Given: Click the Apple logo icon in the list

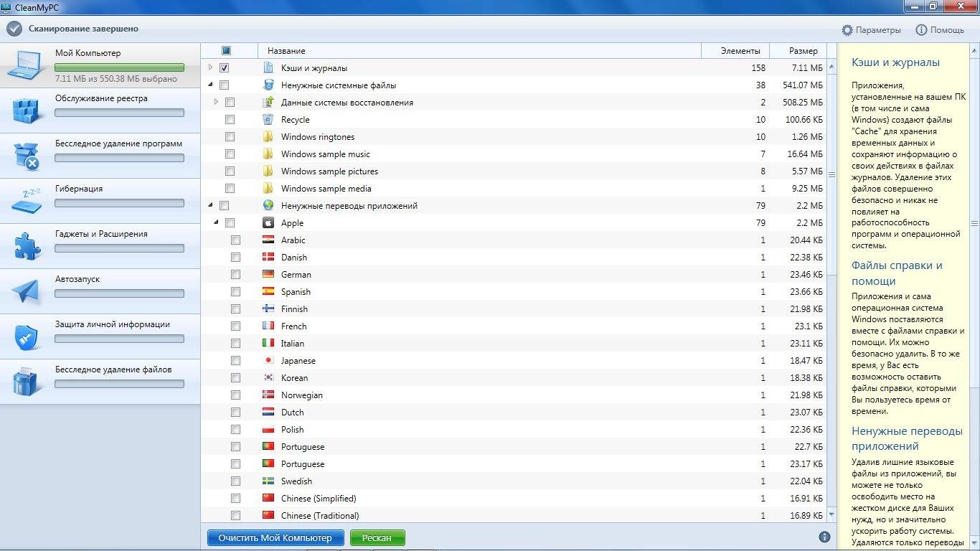Looking at the screenshot, I should [x=268, y=223].
